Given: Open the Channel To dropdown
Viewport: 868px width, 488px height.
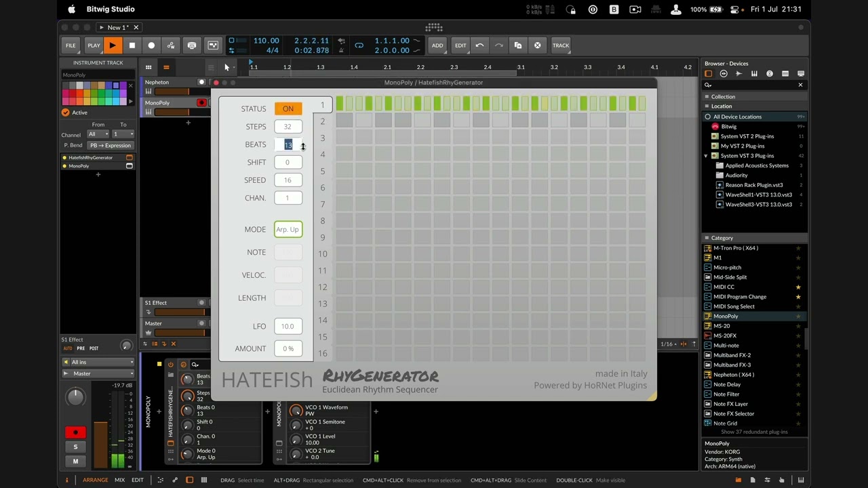Looking at the screenshot, I should 123,134.
